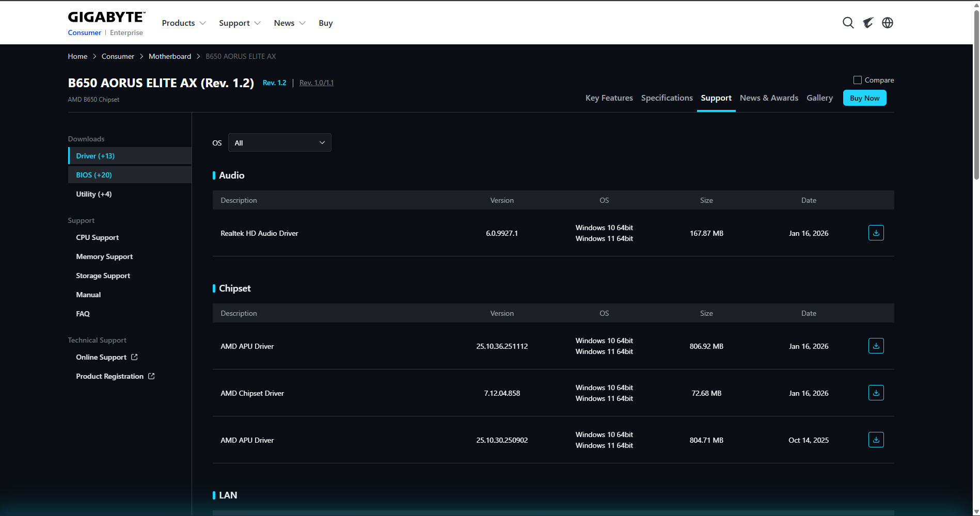Click the 804.71 MB size cell

[x=706, y=440]
